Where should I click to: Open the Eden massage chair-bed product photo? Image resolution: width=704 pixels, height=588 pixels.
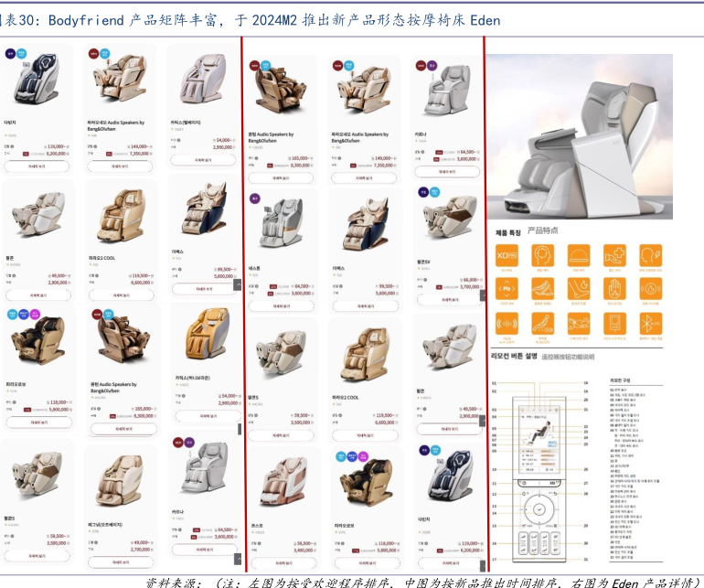click(579, 136)
